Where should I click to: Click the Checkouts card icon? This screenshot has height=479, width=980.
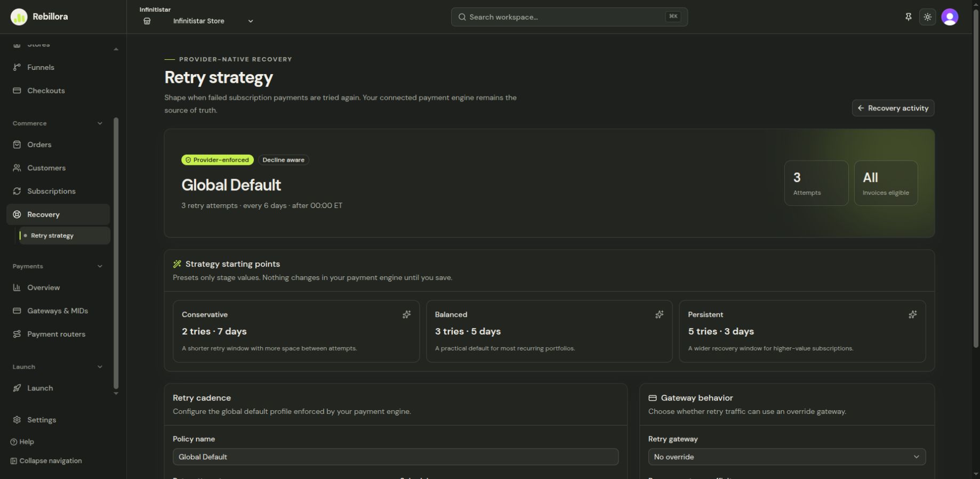point(17,91)
